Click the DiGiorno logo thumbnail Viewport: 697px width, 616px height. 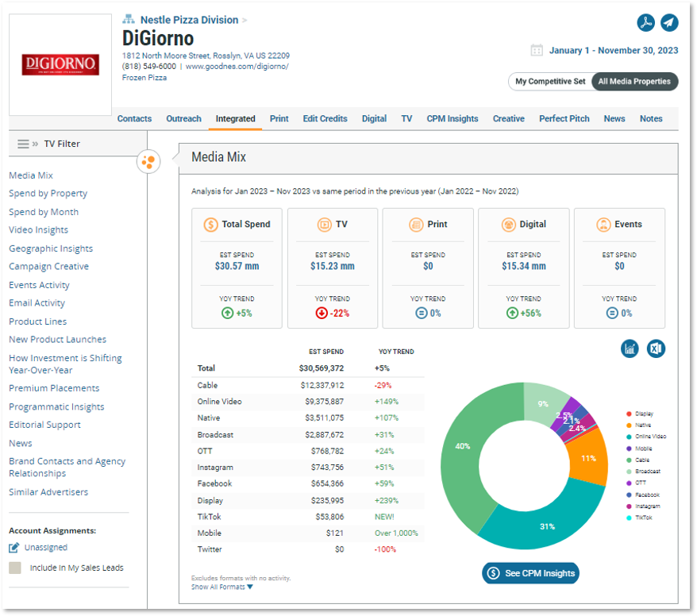pyautogui.click(x=60, y=65)
